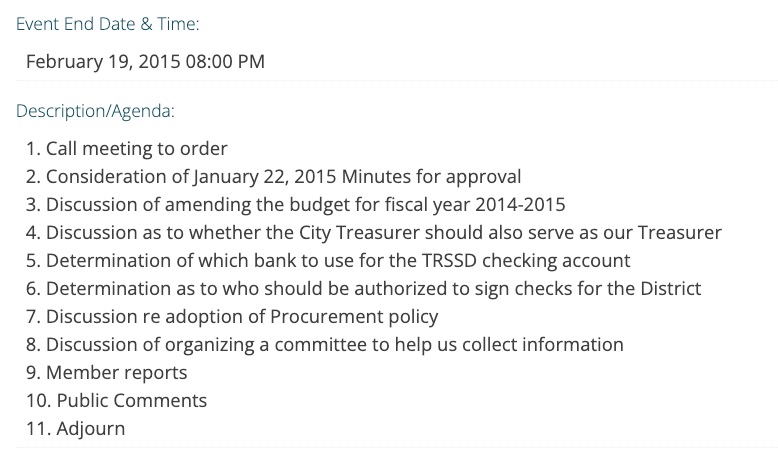This screenshot has height=455, width=778.
Task: Click the Public Comments agenda item
Action: (x=116, y=400)
